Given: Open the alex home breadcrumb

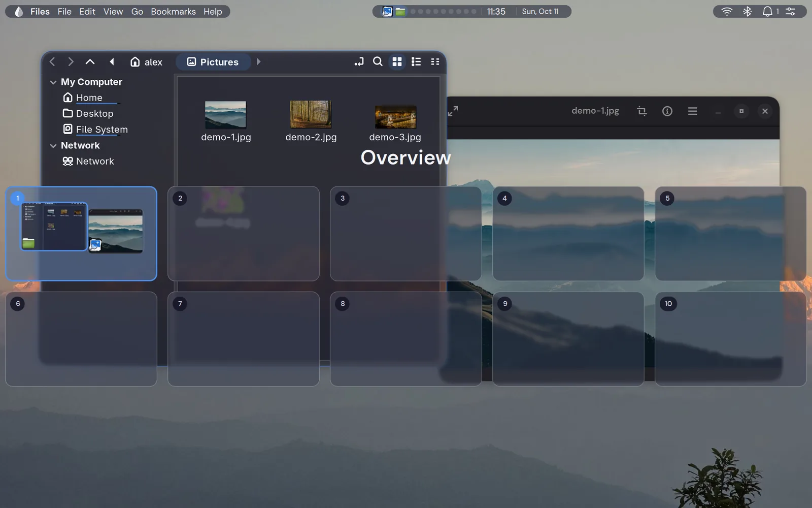Looking at the screenshot, I should click(x=146, y=62).
